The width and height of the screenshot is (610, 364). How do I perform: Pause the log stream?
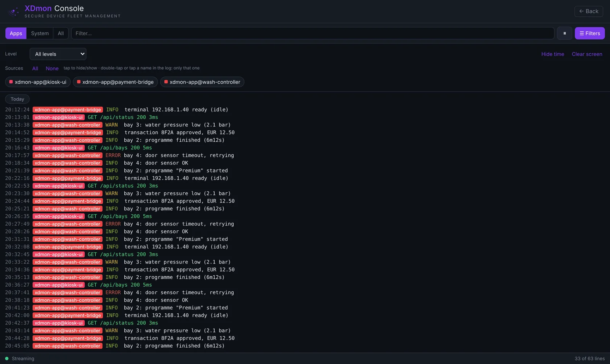pyautogui.click(x=564, y=33)
